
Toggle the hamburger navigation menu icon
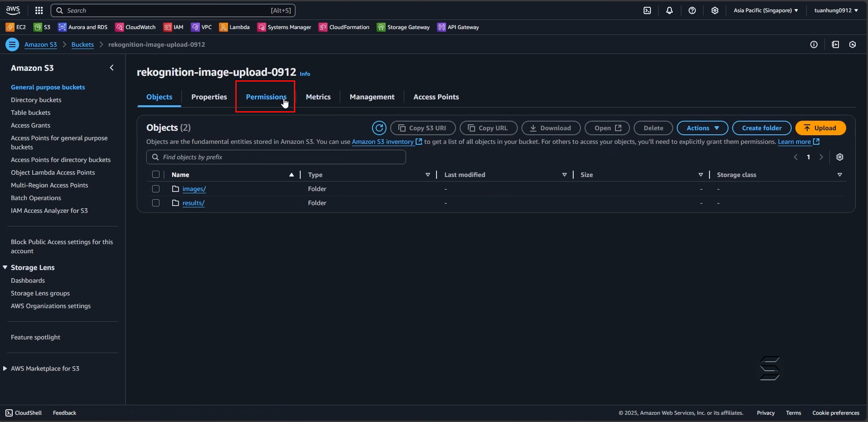[x=12, y=44]
